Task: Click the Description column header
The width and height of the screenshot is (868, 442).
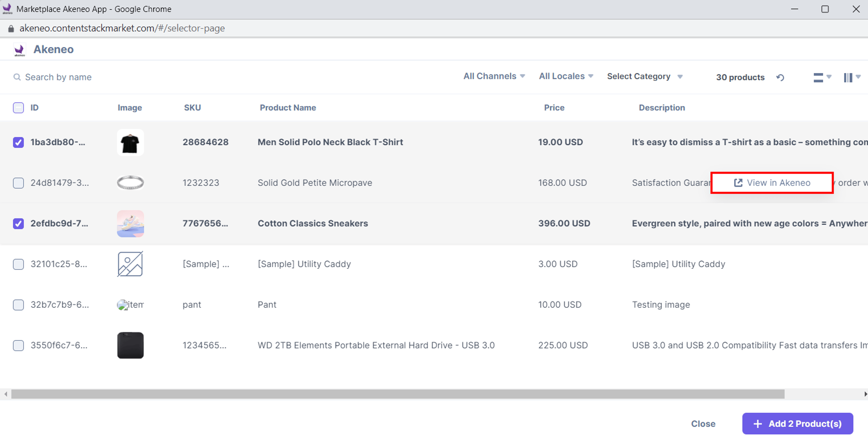Action: tap(662, 108)
